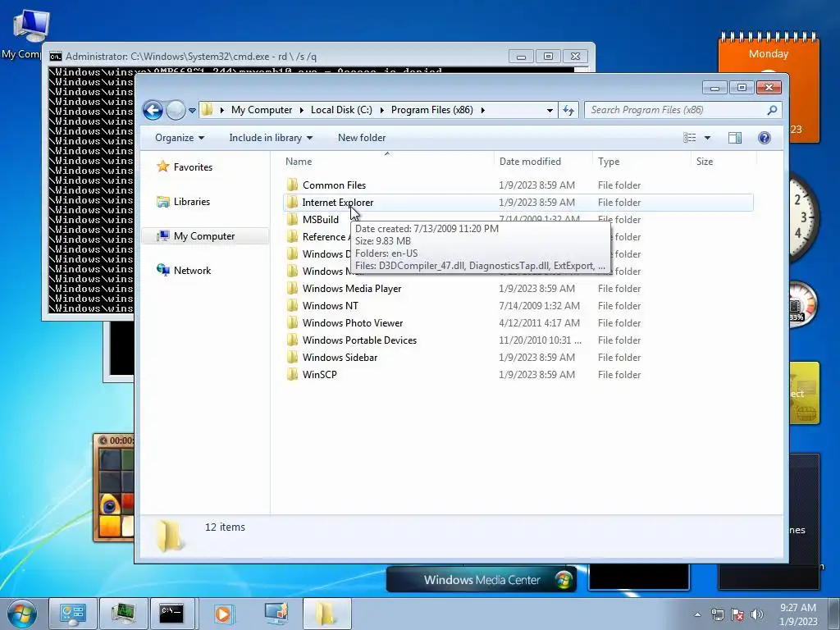Open view options dropdown arrow
The image size is (840, 630).
[x=707, y=138]
